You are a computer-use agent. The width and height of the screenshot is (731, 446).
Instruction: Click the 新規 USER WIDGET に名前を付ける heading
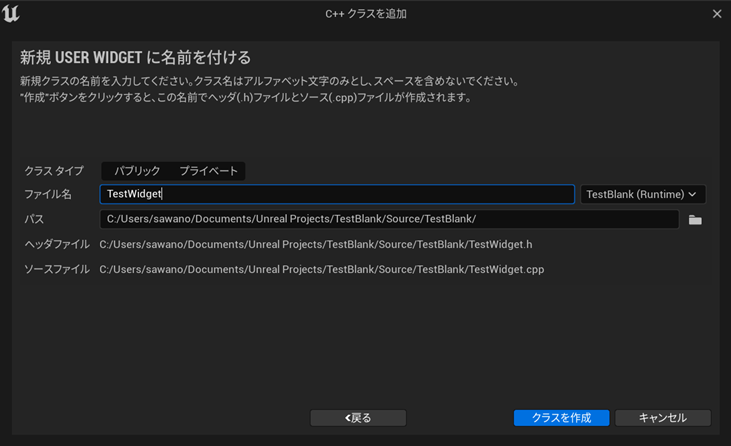tap(135, 57)
